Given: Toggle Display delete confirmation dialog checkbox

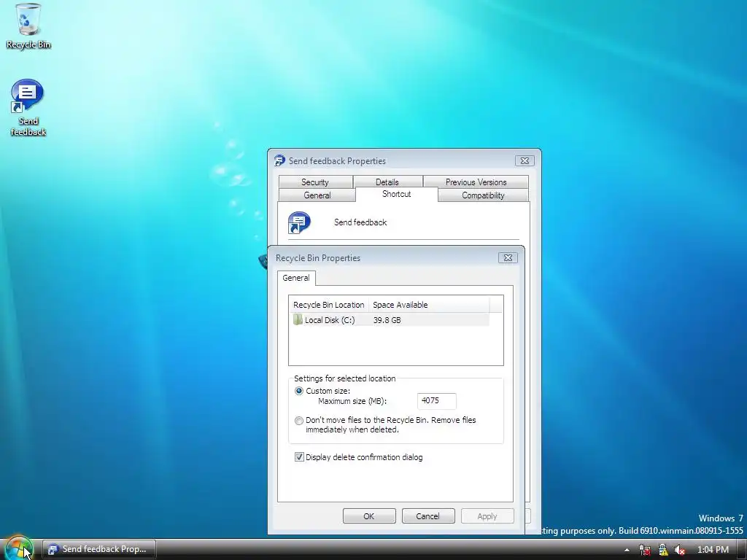Looking at the screenshot, I should coord(299,457).
